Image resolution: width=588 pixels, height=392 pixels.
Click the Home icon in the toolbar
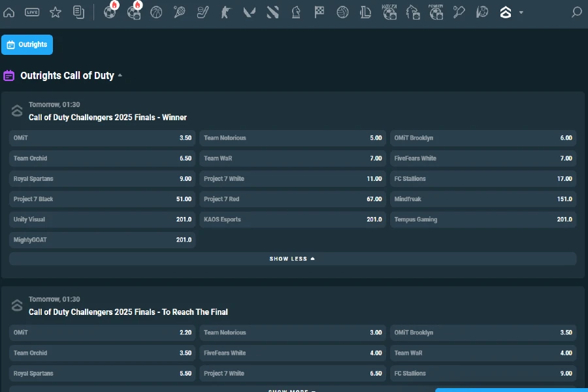(9, 12)
